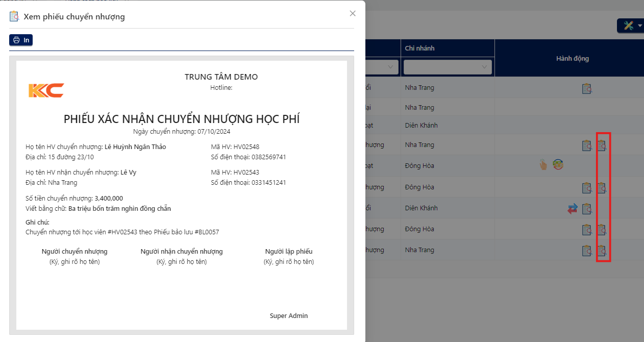644x342 pixels.
Task: Click phone number 0382569741
Action: point(269,157)
